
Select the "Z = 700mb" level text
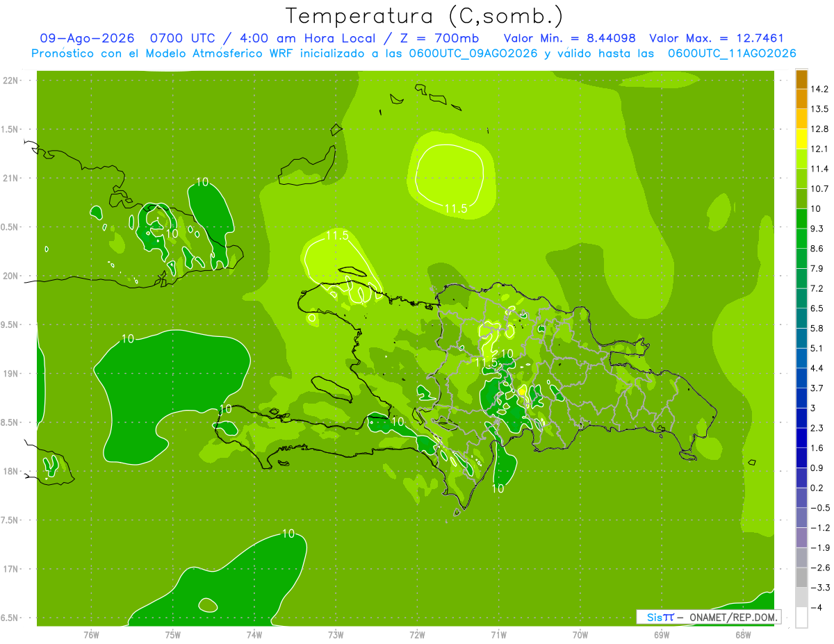click(x=437, y=38)
